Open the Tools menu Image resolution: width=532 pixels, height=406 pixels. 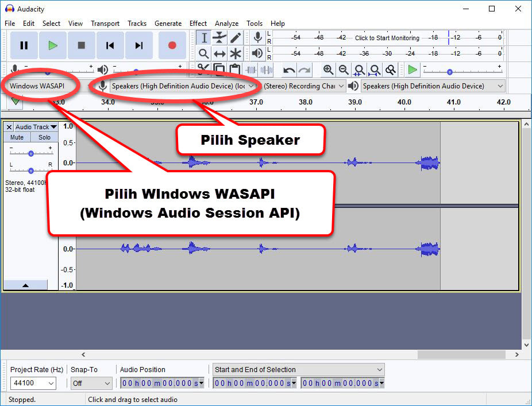pyautogui.click(x=255, y=24)
